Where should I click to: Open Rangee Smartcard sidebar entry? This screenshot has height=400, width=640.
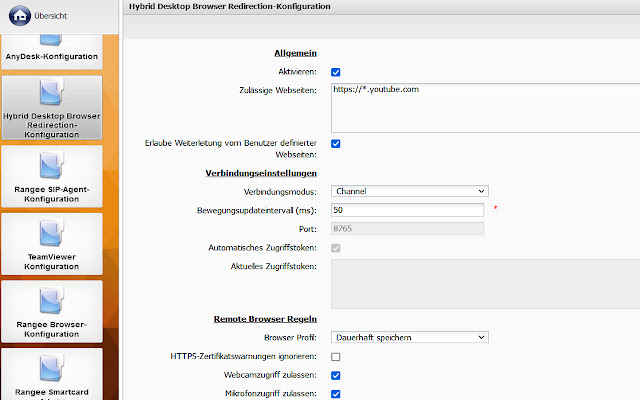pos(52,374)
